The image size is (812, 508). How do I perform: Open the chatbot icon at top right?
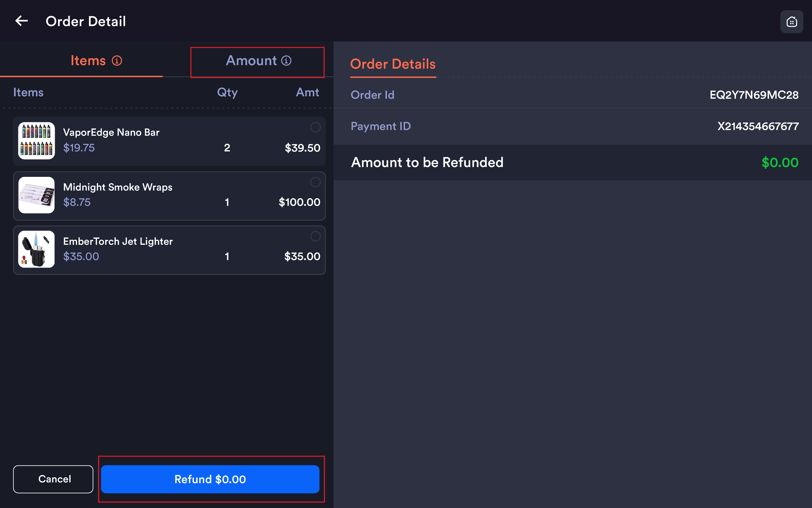[x=792, y=22]
